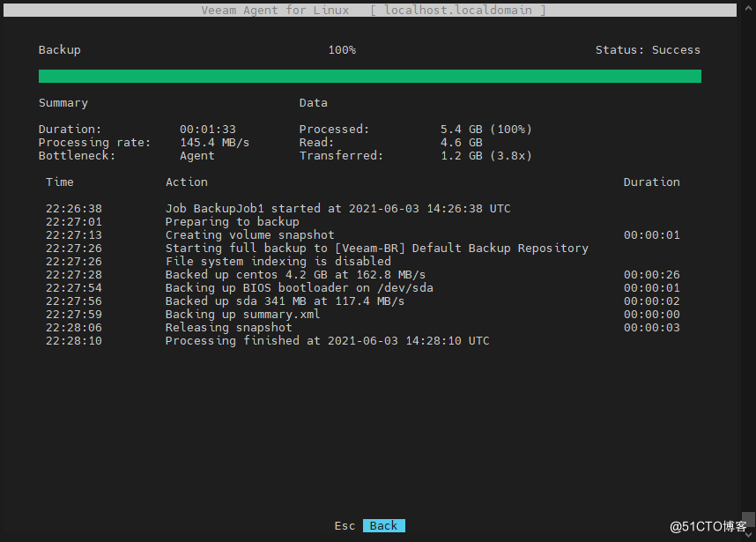
Task: Click the Processing rate: label
Action: [94, 142]
